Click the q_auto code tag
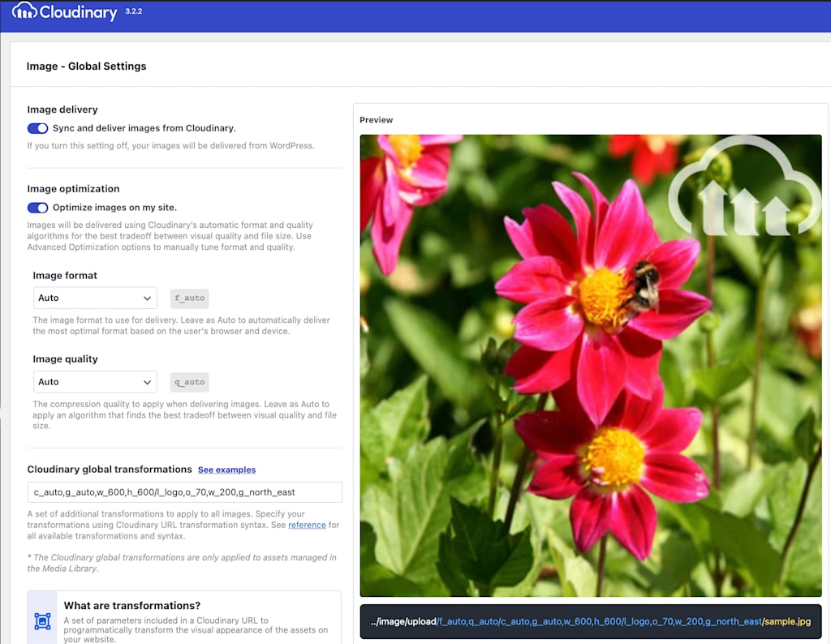This screenshot has width=831, height=644. point(189,382)
